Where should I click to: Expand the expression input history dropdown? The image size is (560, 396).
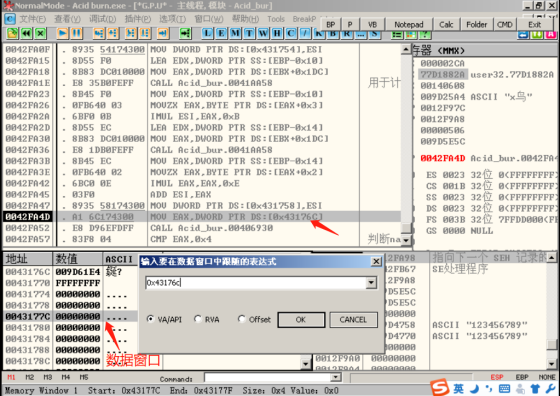click(371, 283)
